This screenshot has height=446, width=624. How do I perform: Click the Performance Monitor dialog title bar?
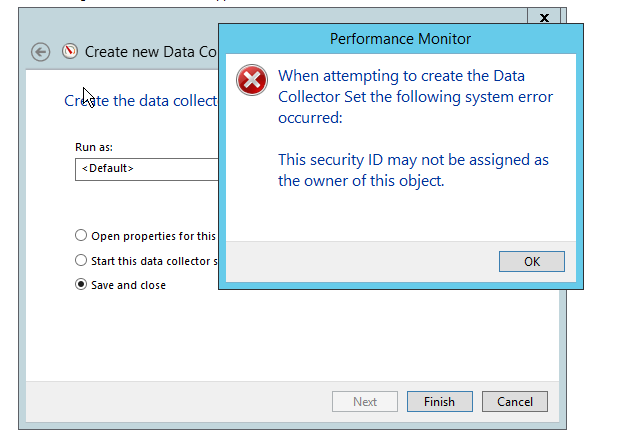pos(401,39)
